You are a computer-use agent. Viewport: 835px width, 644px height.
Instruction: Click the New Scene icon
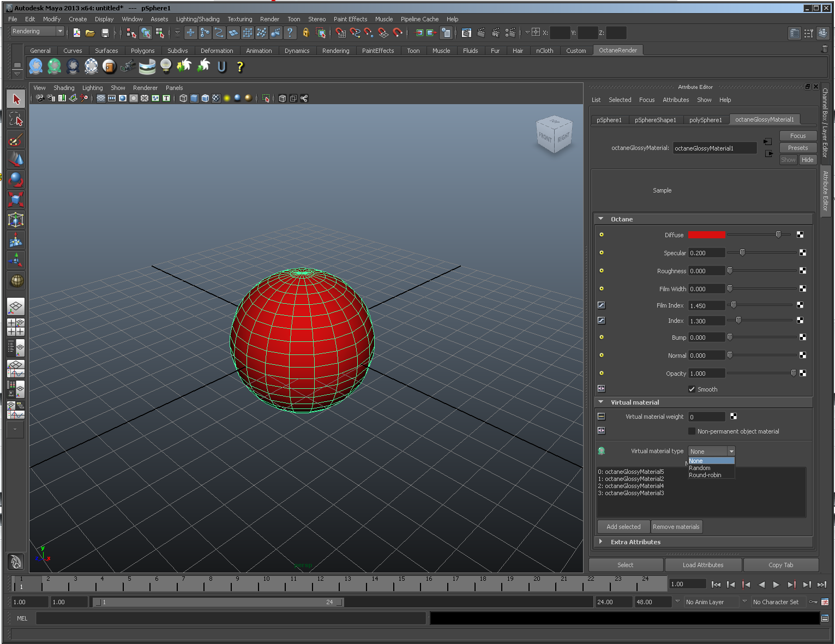(x=76, y=33)
